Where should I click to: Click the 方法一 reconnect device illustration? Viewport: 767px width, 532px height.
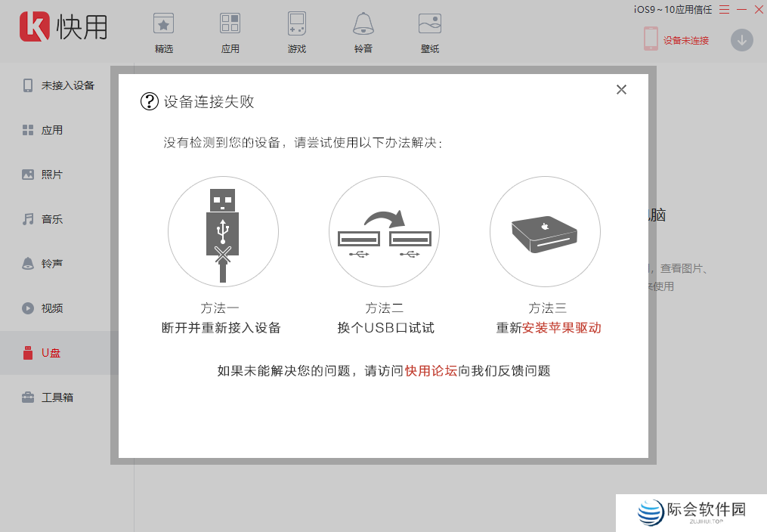(223, 232)
